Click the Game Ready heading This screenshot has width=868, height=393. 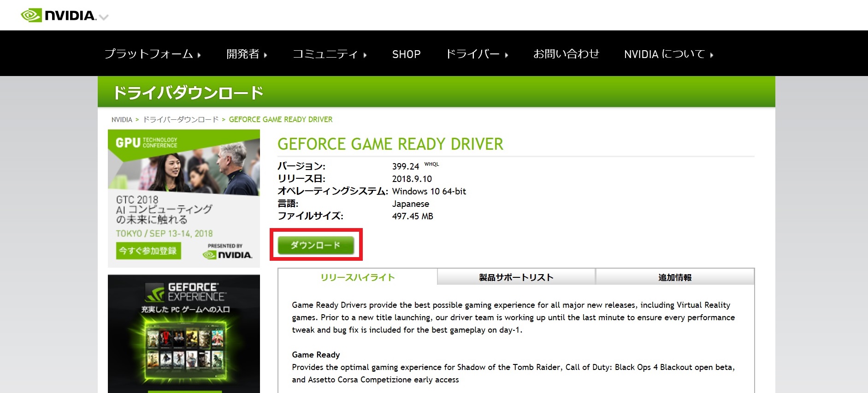(316, 355)
